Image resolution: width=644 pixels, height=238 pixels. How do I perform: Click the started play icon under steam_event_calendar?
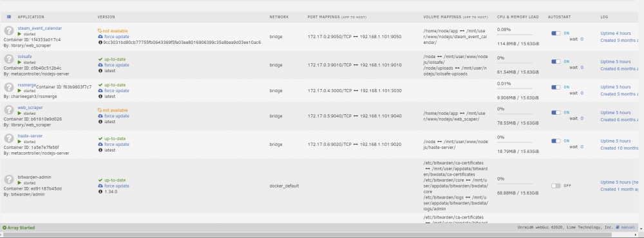[x=19, y=34]
